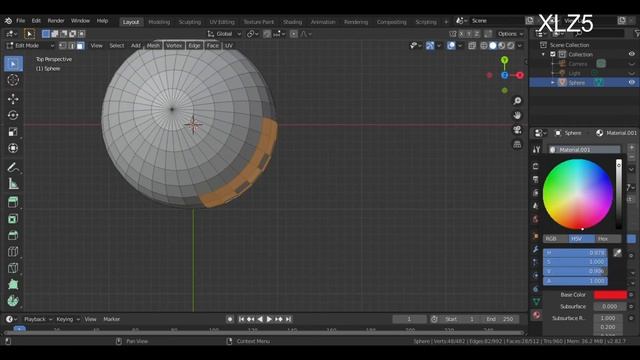Select the Scale tool
640x360 pixels.
(x=13, y=132)
